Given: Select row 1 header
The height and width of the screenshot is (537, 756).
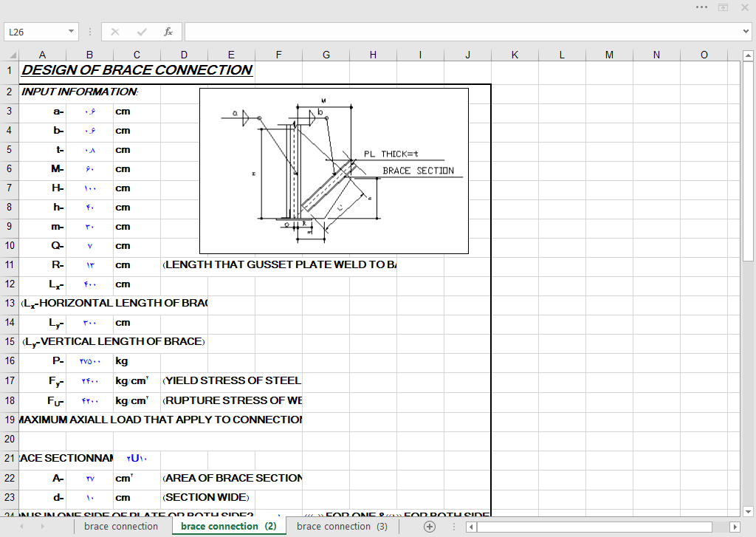Looking at the screenshot, I should 9,70.
